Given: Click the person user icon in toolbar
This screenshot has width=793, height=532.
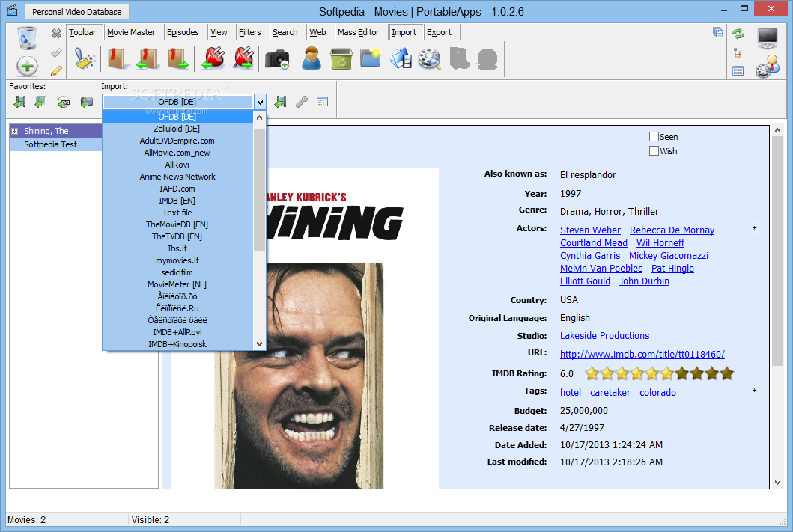Looking at the screenshot, I should 312,58.
